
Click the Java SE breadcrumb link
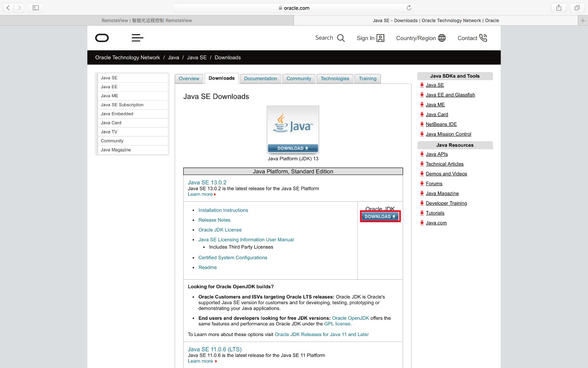click(x=197, y=58)
